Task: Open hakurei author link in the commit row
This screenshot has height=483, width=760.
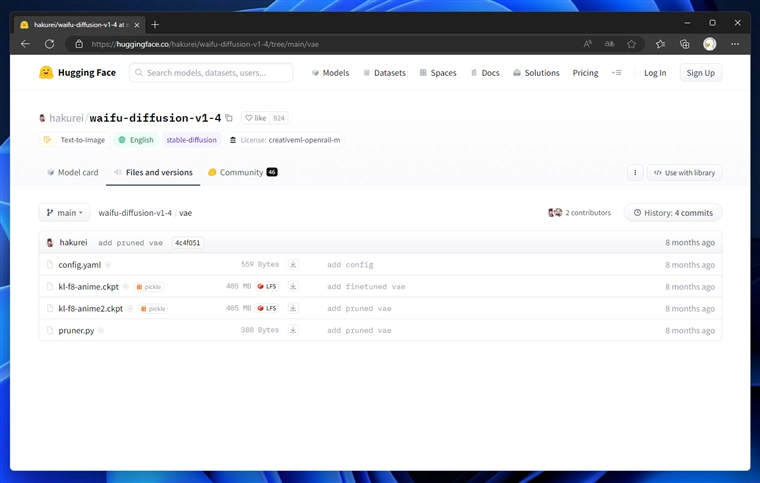Action: pos(73,242)
